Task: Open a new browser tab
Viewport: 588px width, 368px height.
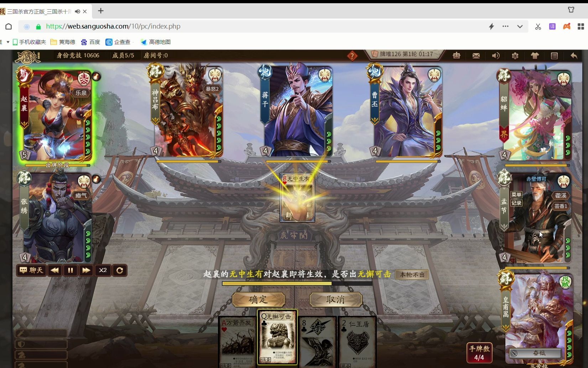Action: point(101,11)
